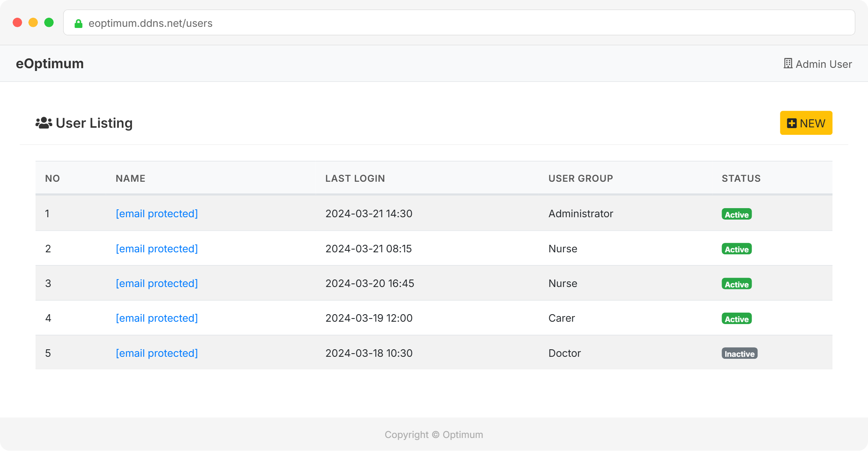868x451 pixels.
Task: Click the green padlock security icon
Action: [x=79, y=24]
